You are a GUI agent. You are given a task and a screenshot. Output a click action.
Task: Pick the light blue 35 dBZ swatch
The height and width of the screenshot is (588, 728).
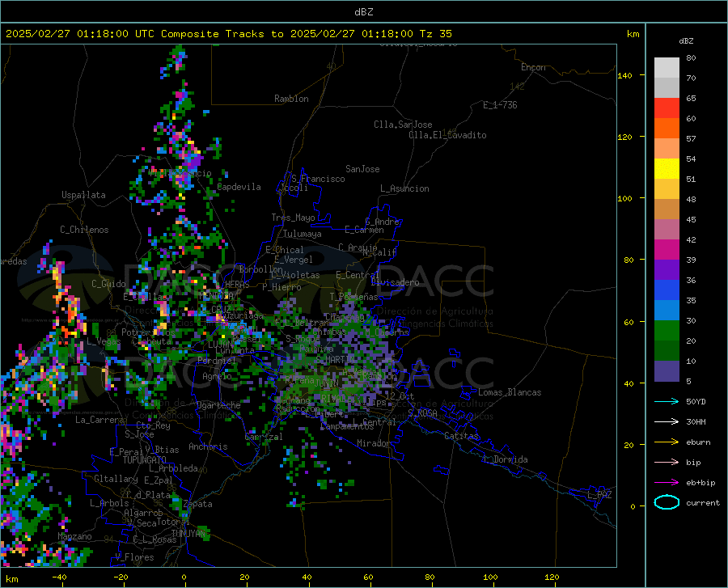point(667,311)
